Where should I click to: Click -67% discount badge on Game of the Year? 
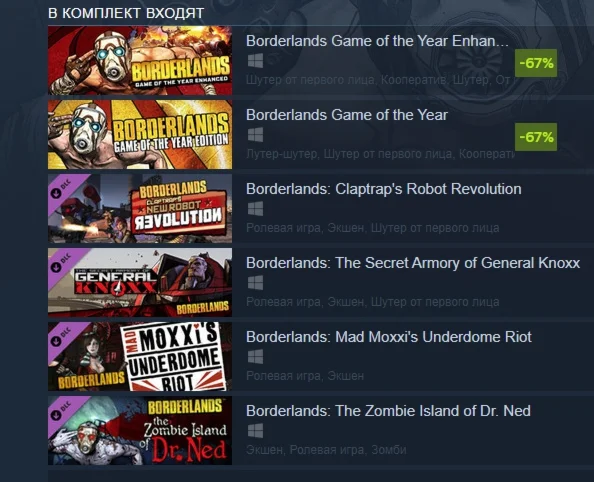(536, 137)
